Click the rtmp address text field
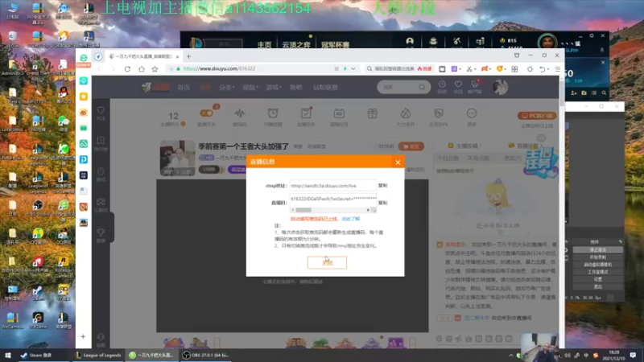 tap(333, 186)
